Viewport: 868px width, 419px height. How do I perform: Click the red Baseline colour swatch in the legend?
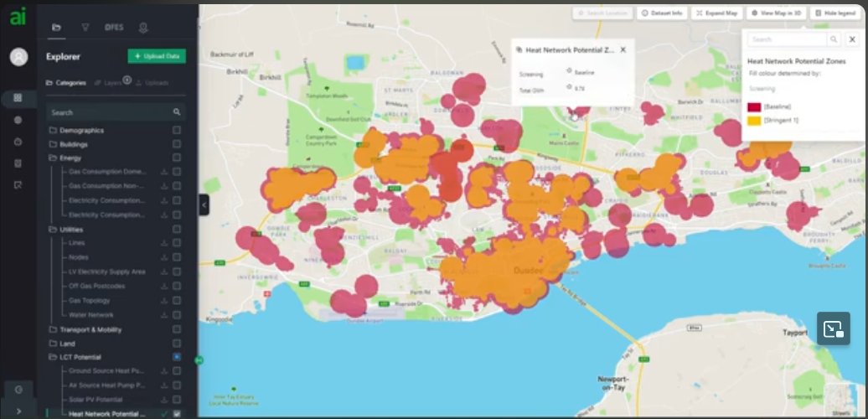pos(754,106)
